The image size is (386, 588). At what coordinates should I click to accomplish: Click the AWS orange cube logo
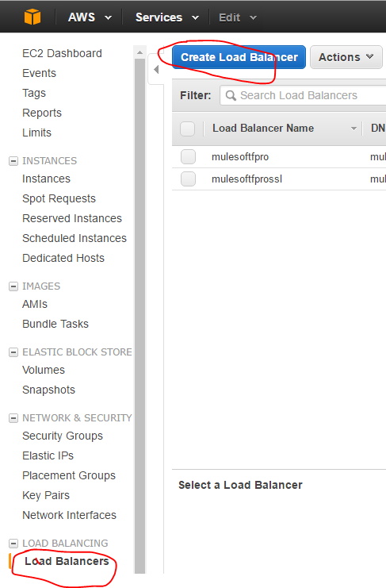click(32, 17)
